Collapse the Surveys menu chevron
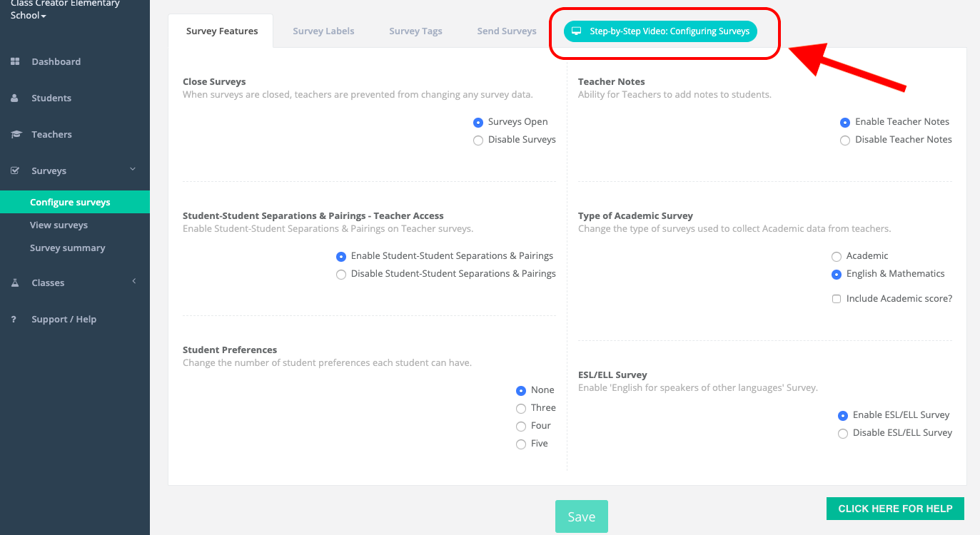 pyautogui.click(x=133, y=169)
